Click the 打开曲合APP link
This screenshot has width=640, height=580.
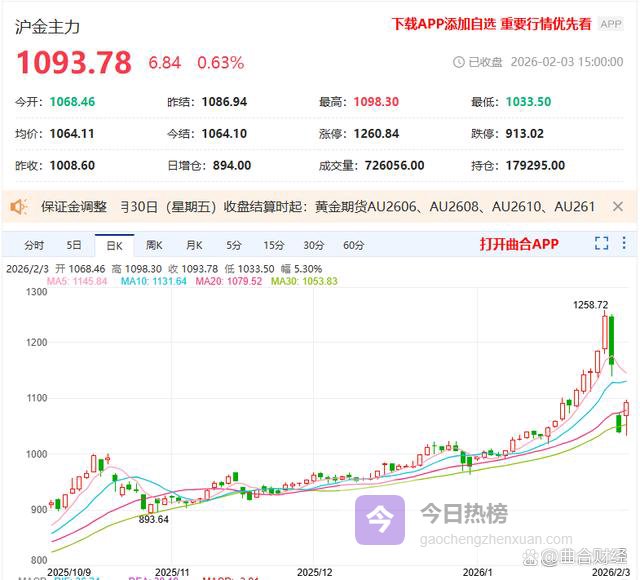[518, 244]
